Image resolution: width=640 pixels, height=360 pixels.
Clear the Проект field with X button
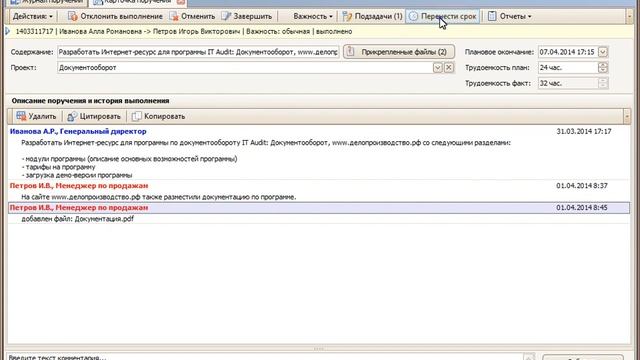point(449,68)
